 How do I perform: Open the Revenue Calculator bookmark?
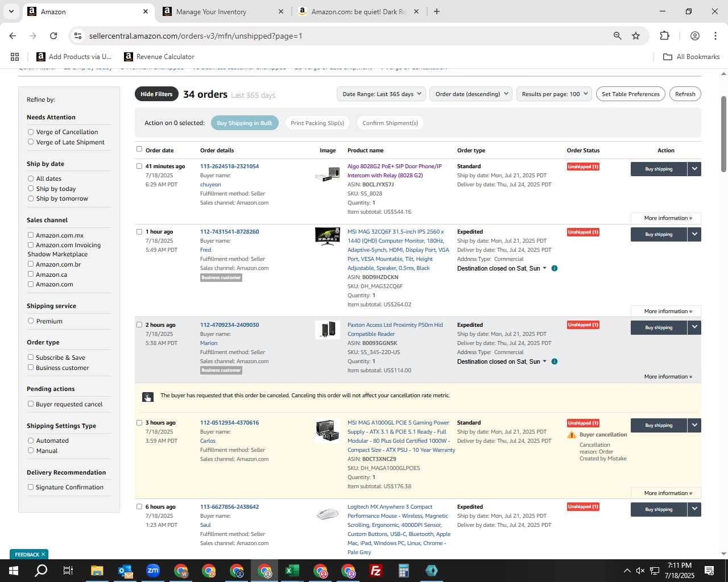pyautogui.click(x=159, y=57)
